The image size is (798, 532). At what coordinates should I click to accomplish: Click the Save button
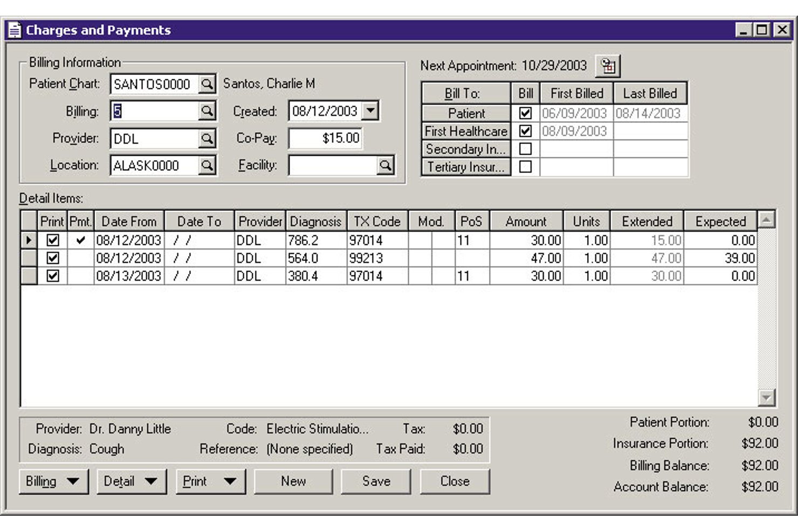click(x=376, y=481)
